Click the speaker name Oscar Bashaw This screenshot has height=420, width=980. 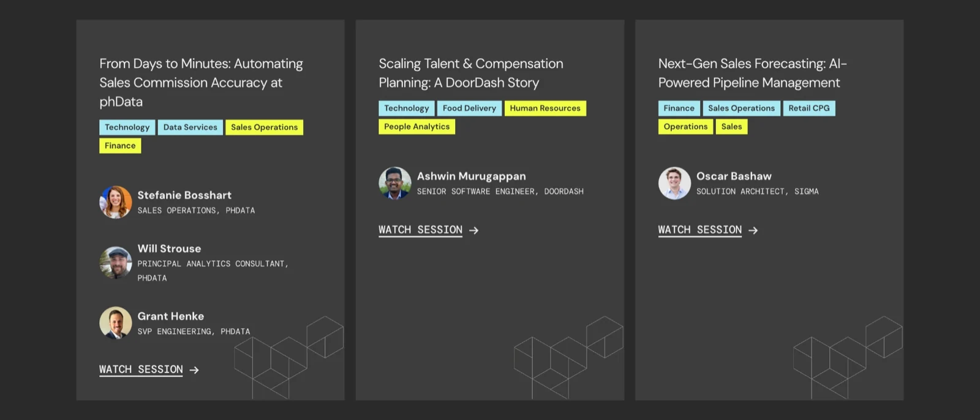[734, 176]
